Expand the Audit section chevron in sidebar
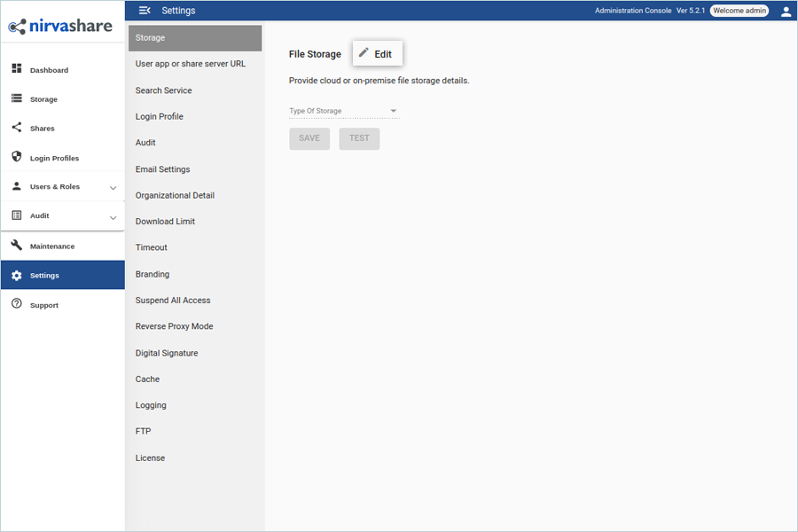The image size is (798, 532). pos(113,218)
